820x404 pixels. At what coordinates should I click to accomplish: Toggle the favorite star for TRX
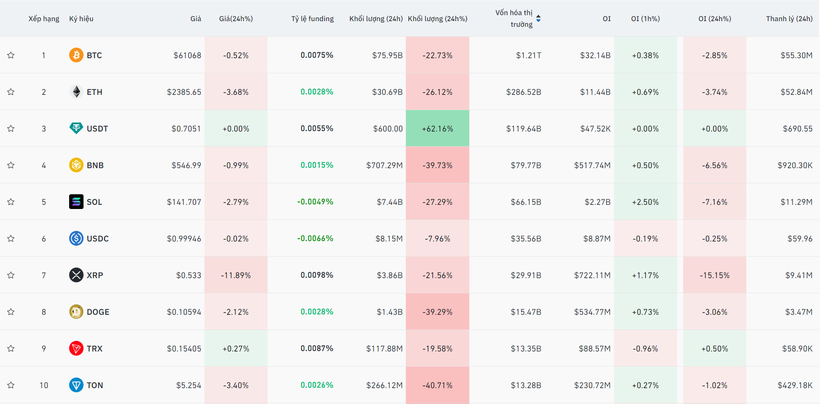click(x=11, y=349)
